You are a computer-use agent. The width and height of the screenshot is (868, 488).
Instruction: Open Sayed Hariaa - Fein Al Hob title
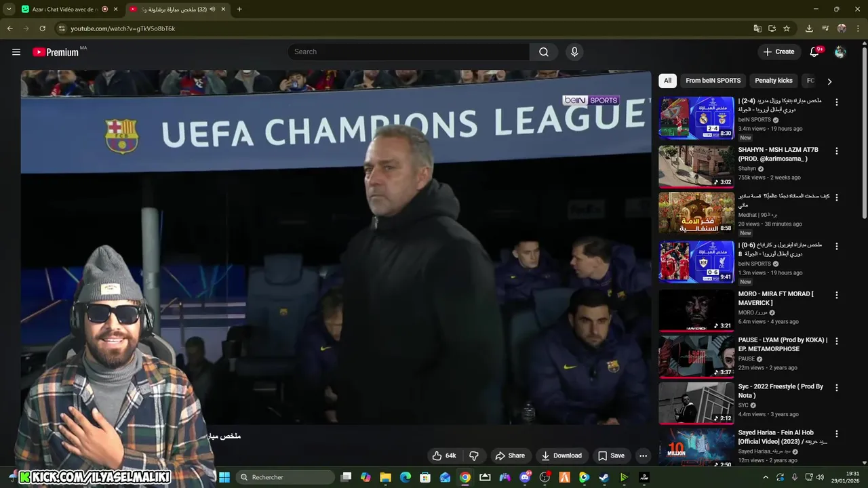pyautogui.click(x=783, y=436)
